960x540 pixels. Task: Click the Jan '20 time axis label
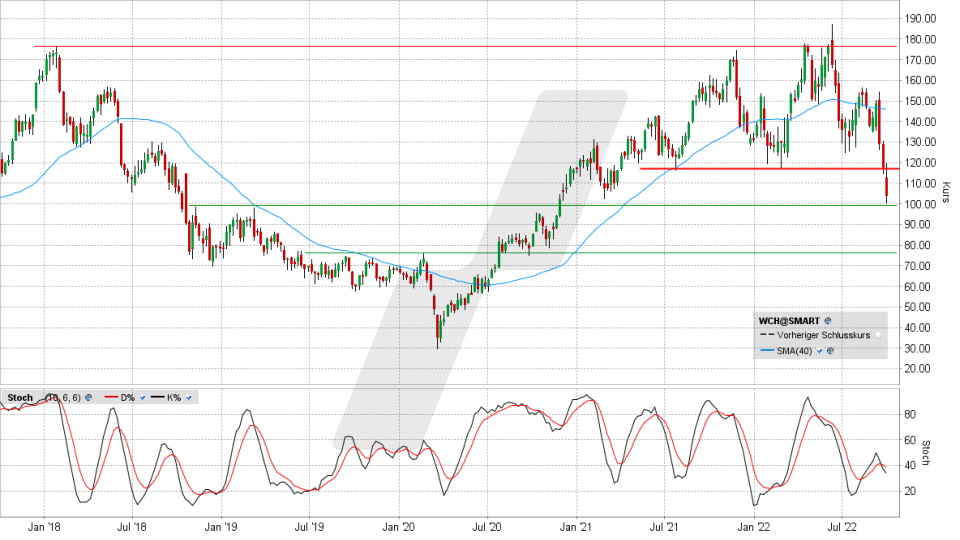coord(399,523)
